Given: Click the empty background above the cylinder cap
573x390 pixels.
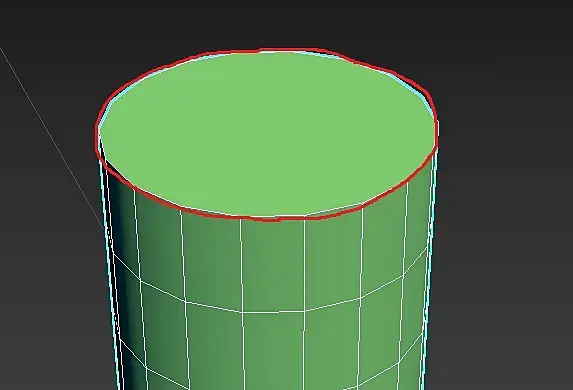Looking at the screenshot, I should pyautogui.click(x=278, y=22).
